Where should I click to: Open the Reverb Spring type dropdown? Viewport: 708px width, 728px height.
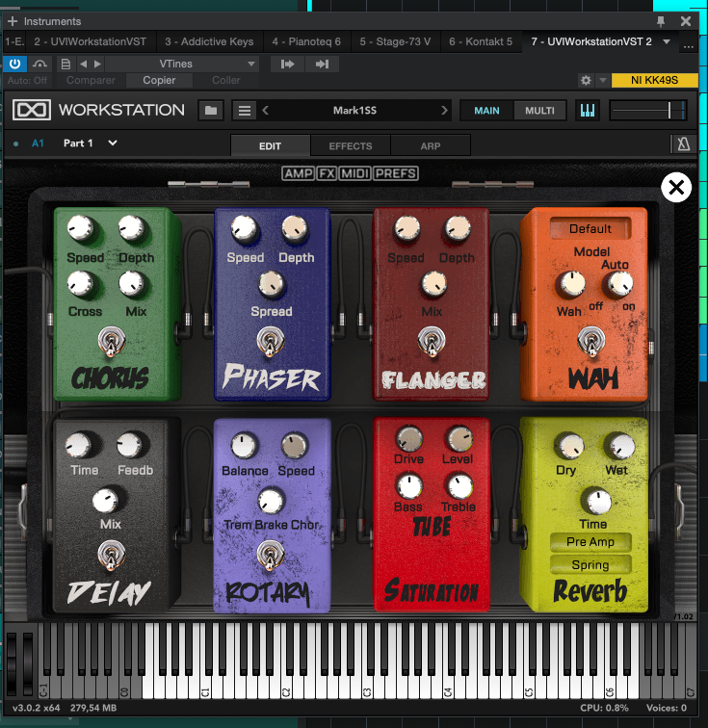(x=590, y=564)
